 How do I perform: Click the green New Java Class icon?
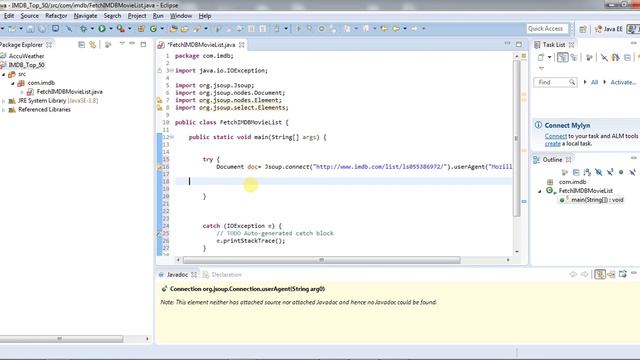(153, 29)
